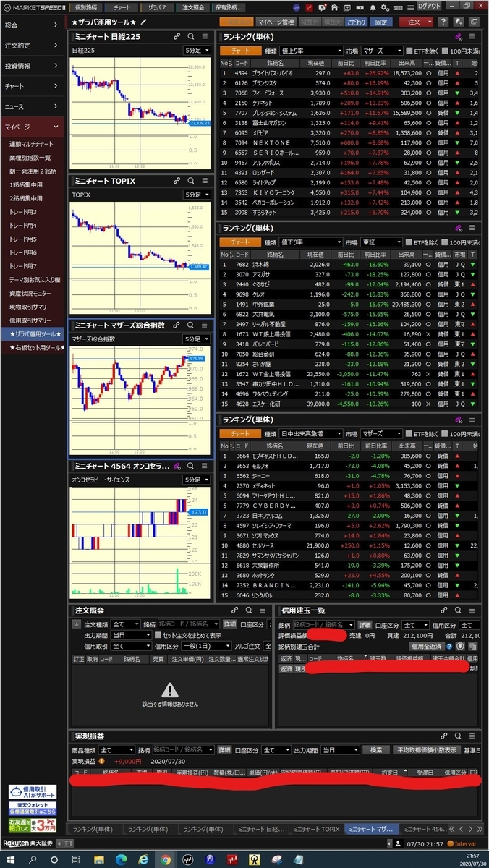Open menu icon of ミニチャート TOPIX panel

(x=205, y=181)
